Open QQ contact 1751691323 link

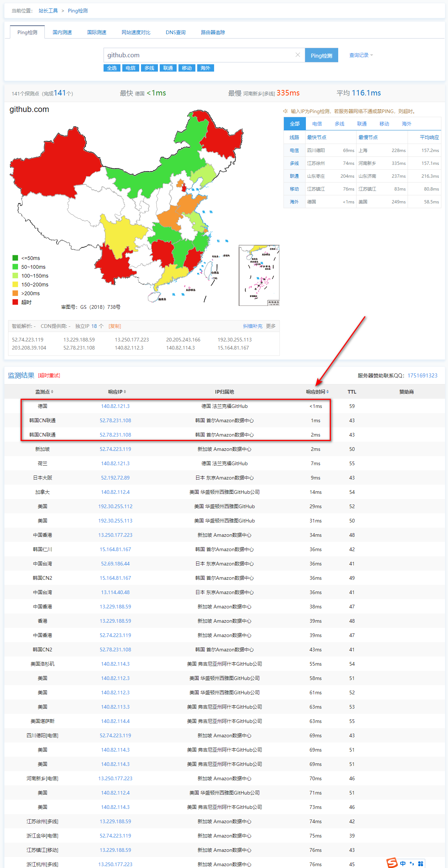point(422,375)
